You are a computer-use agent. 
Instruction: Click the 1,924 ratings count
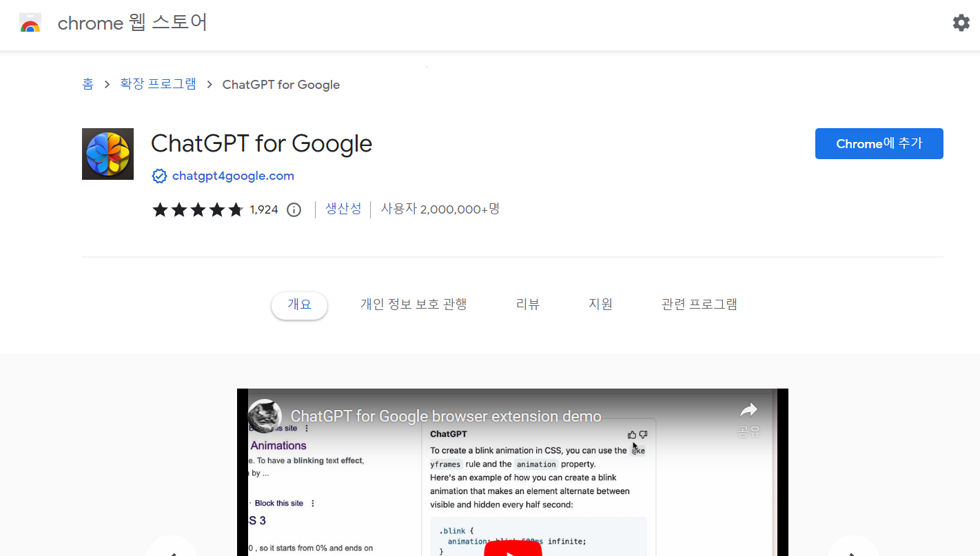(x=264, y=209)
